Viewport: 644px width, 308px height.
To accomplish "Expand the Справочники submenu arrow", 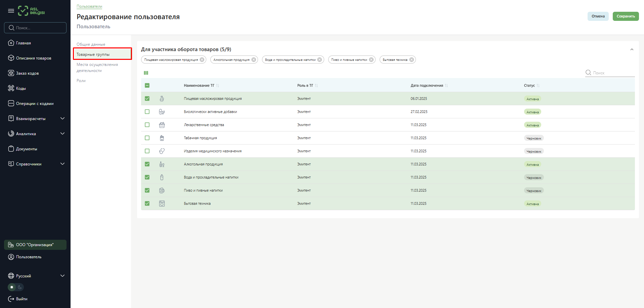I will (62, 164).
